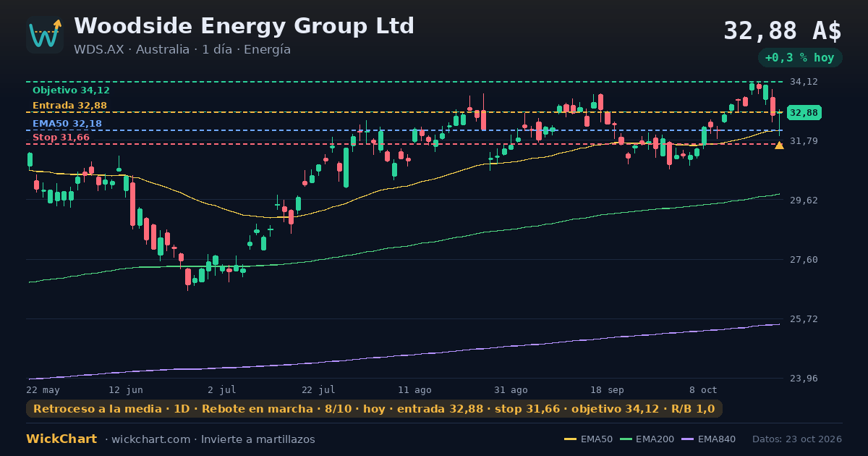The image size is (868, 456).
Task: Click the 12 jun date label
Action: (126, 389)
